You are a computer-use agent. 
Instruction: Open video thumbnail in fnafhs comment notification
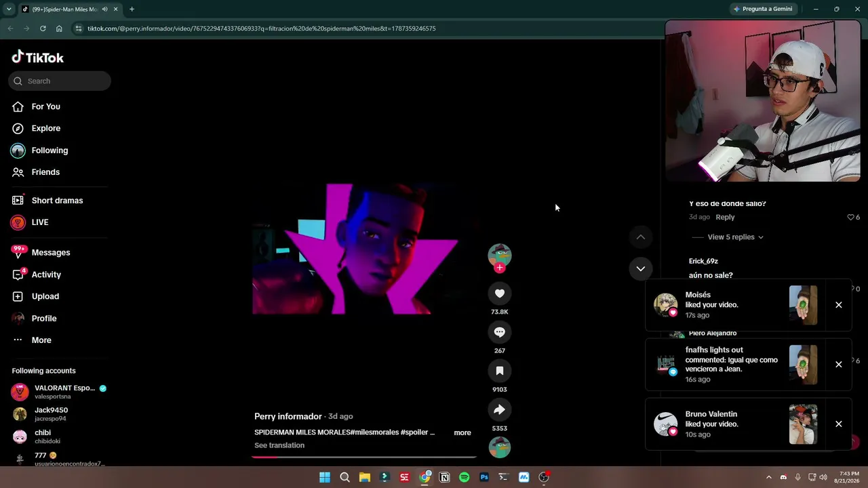(803, 365)
